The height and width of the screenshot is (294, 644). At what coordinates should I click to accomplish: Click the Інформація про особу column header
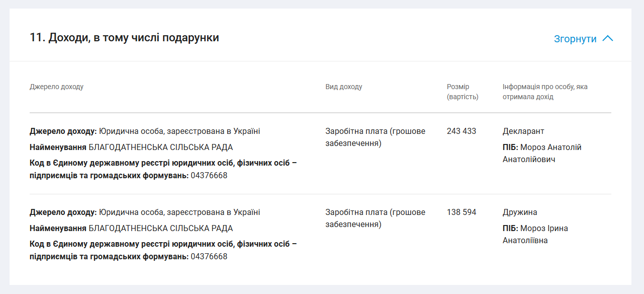545,92
